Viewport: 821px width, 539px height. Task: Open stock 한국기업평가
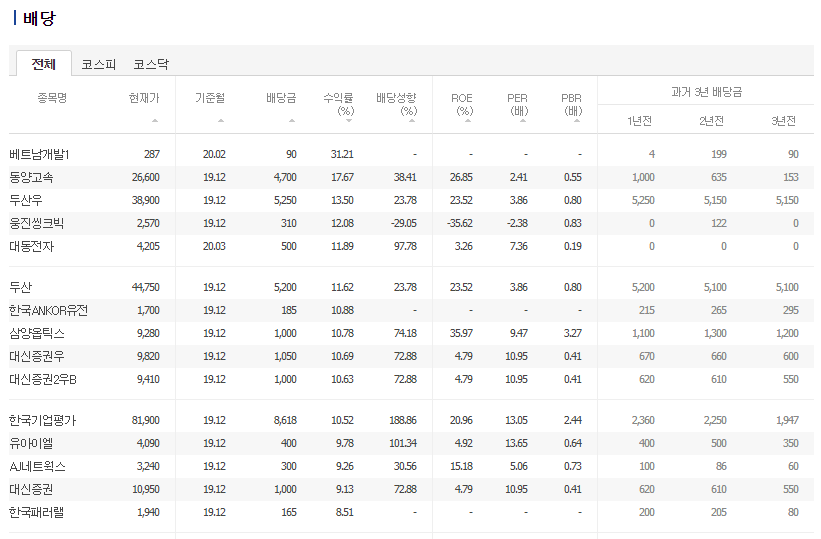tap(42, 421)
